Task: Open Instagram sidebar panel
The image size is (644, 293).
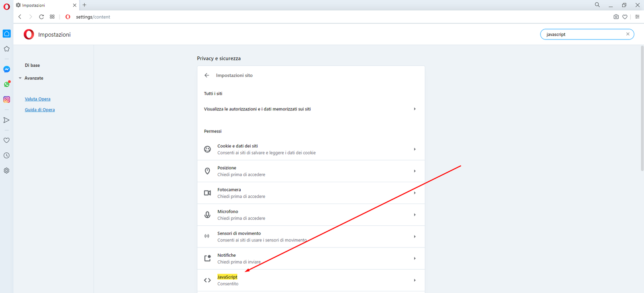Action: click(7, 100)
